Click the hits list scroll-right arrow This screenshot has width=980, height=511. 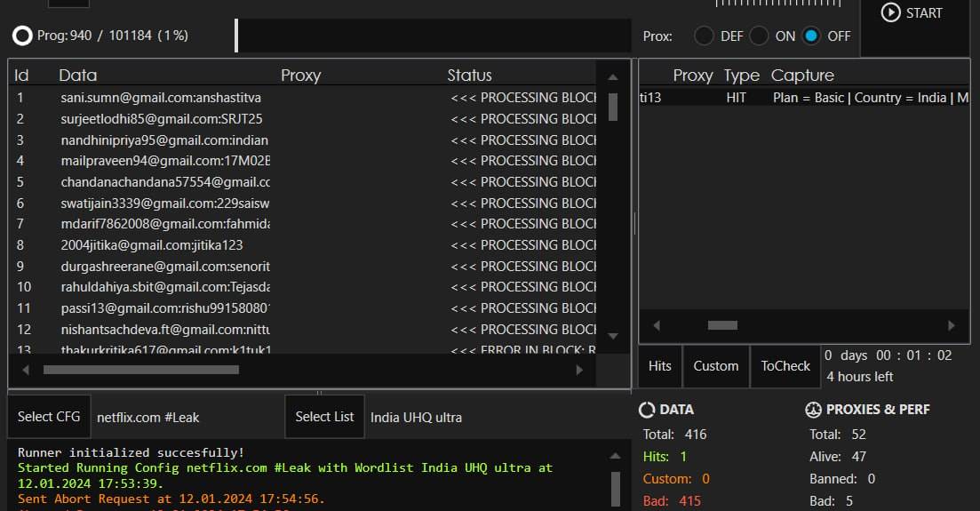[952, 325]
